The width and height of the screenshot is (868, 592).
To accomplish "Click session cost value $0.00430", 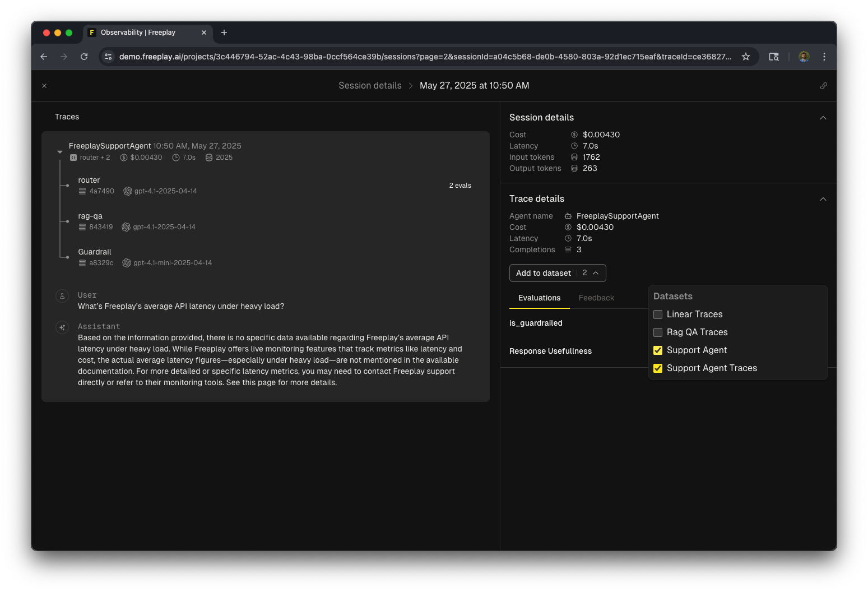I will (x=601, y=135).
